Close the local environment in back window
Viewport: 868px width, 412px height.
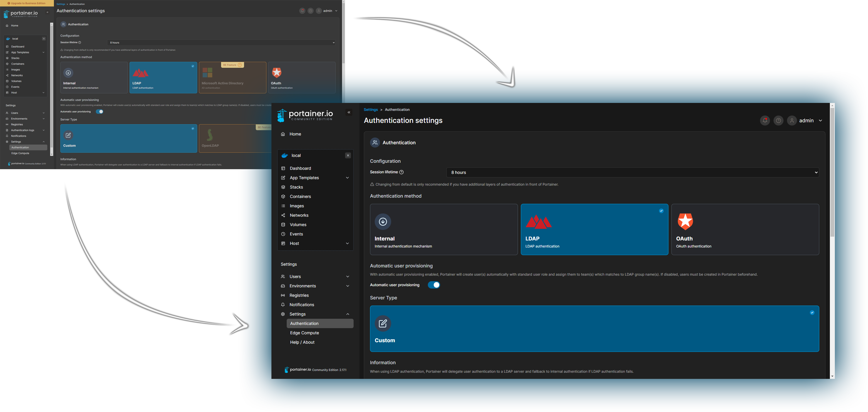coord(44,39)
